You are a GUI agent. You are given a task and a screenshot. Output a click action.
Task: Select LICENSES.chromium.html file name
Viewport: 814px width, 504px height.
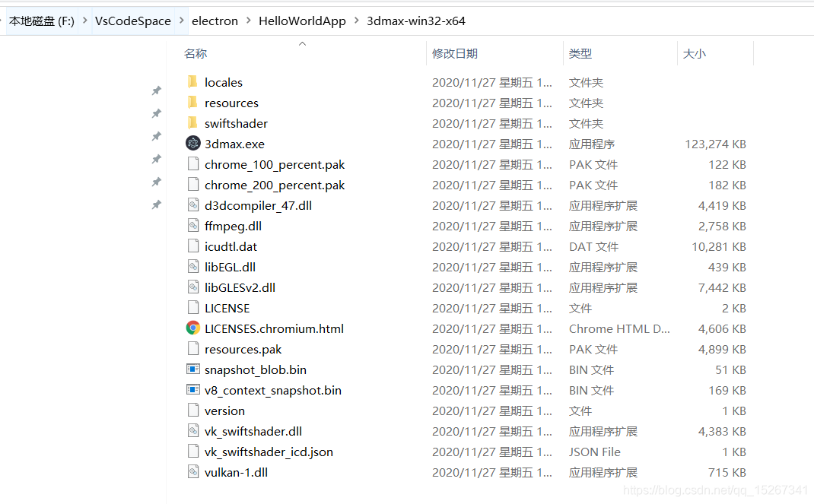point(274,328)
